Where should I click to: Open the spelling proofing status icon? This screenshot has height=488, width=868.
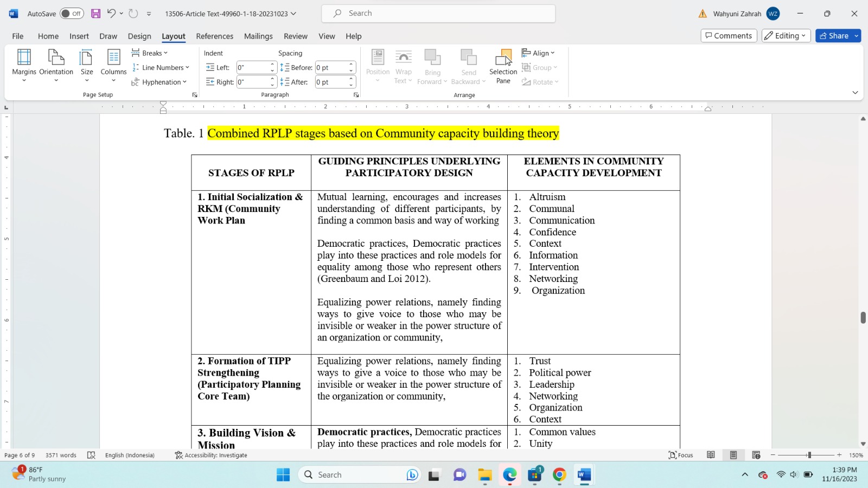click(91, 455)
